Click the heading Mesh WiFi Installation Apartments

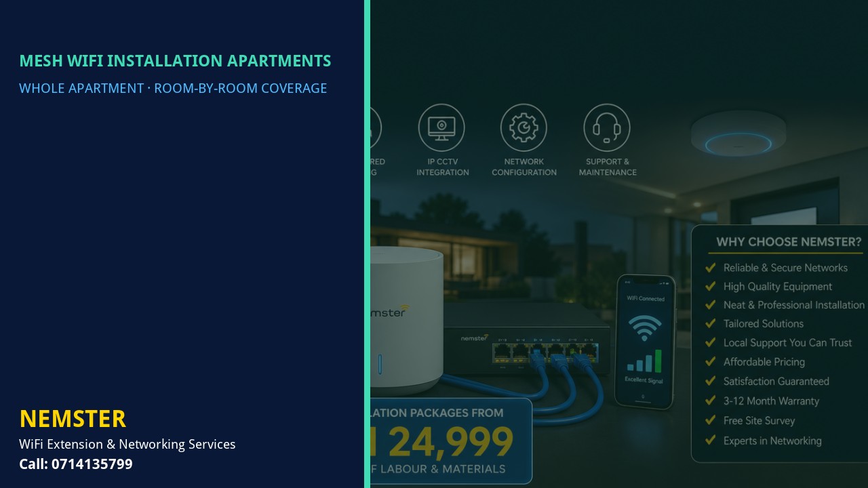[175, 61]
